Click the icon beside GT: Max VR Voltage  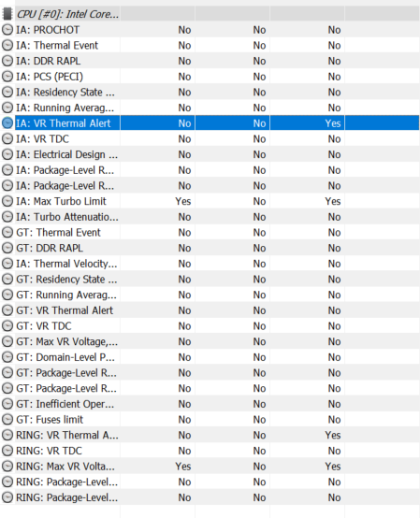[7, 341]
